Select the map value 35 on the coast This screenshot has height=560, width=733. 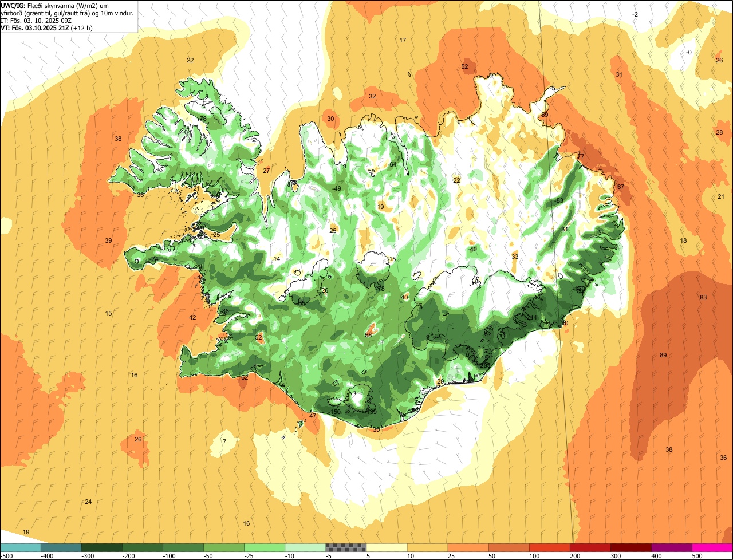(376, 429)
